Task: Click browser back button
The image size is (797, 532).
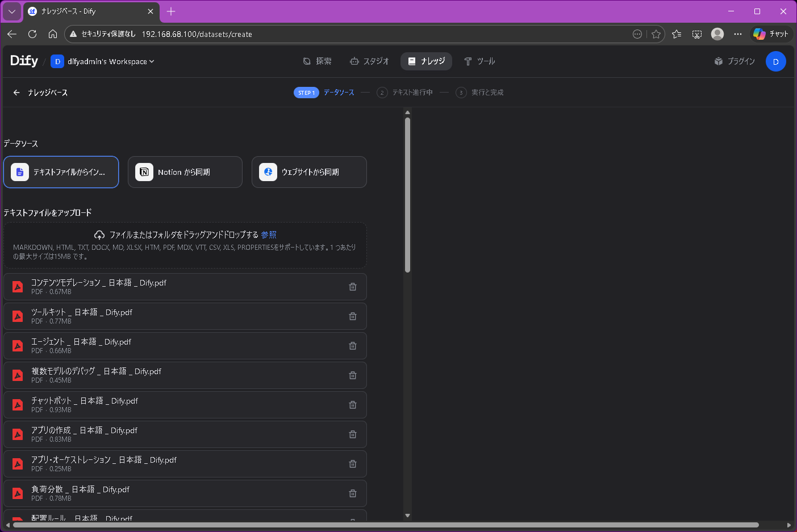Action: (12, 34)
